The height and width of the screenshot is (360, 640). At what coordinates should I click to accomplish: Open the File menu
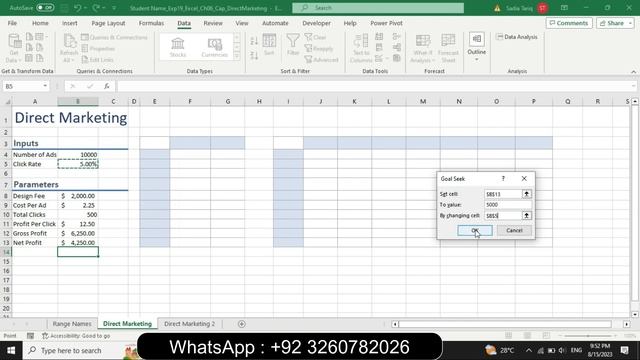pyautogui.click(x=12, y=23)
